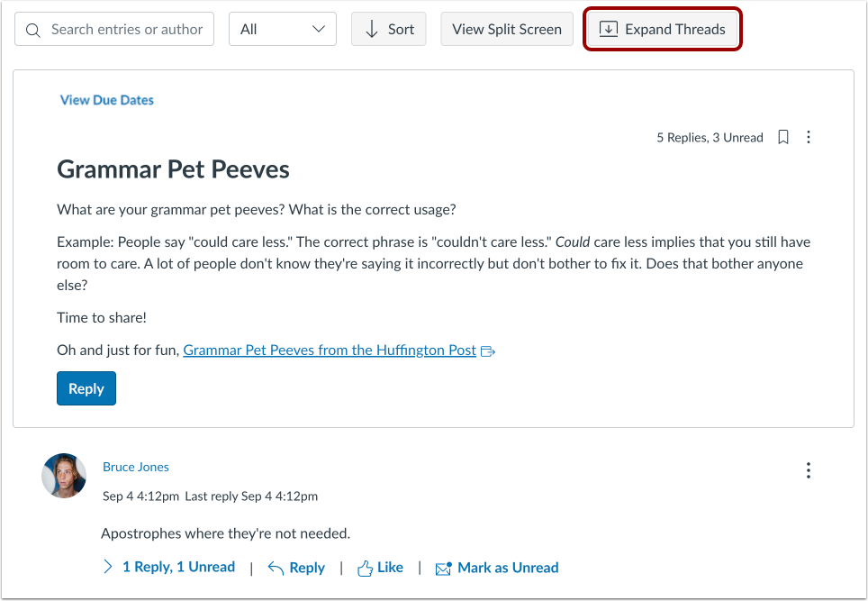Viewport: 868px width, 601px height.
Task: Expand the 1 Reply, 1 Unread thread
Action: [x=169, y=567]
